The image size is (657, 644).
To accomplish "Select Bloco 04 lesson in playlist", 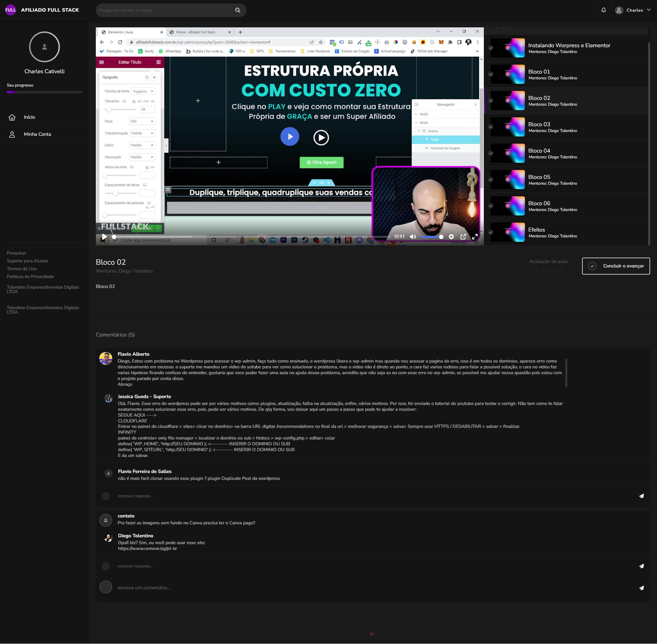I will tap(539, 151).
